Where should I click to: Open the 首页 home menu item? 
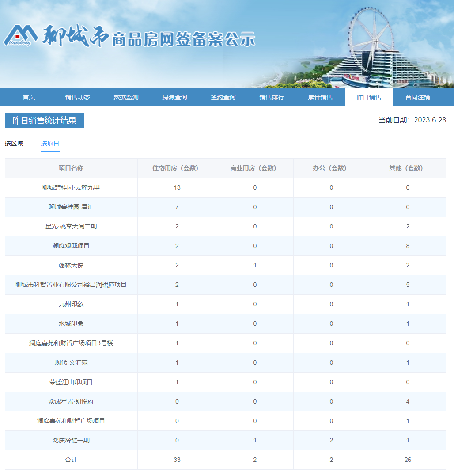29,97
